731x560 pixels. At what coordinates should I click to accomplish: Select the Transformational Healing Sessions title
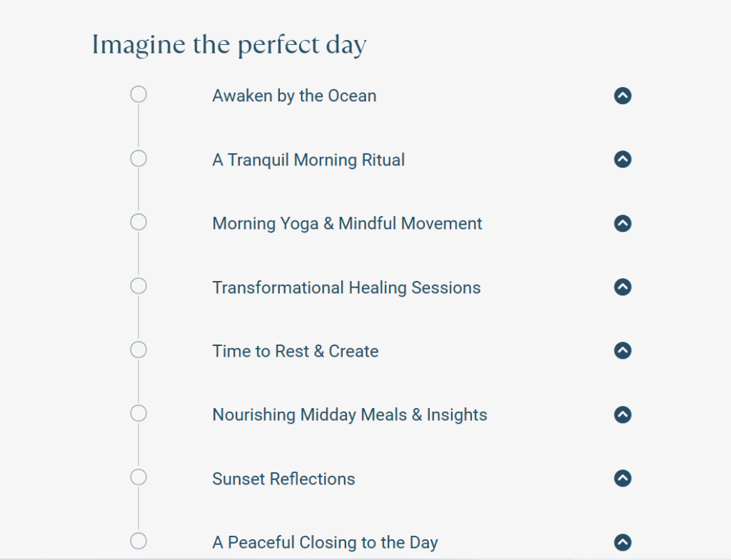click(x=346, y=287)
